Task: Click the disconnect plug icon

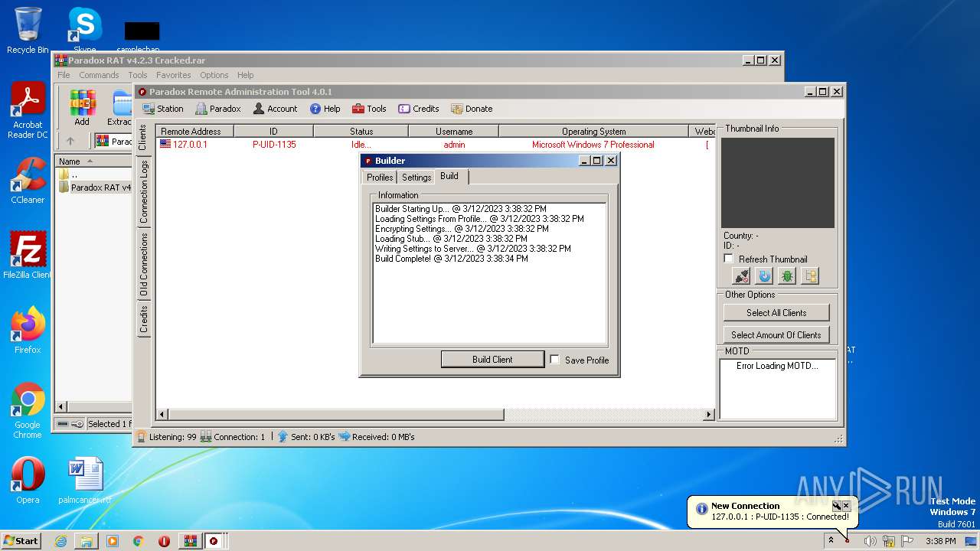Action: [741, 276]
